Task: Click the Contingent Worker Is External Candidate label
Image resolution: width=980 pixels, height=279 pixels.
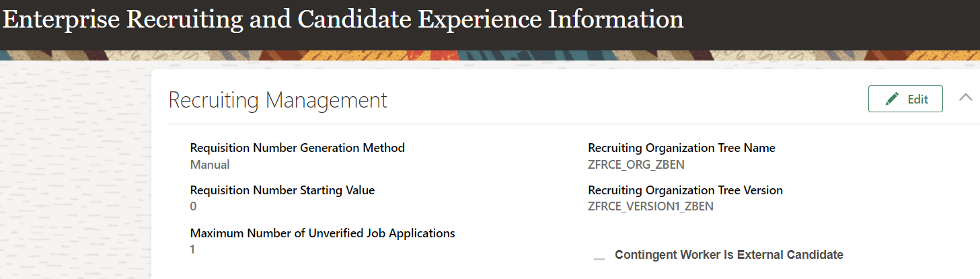Action: [x=728, y=255]
